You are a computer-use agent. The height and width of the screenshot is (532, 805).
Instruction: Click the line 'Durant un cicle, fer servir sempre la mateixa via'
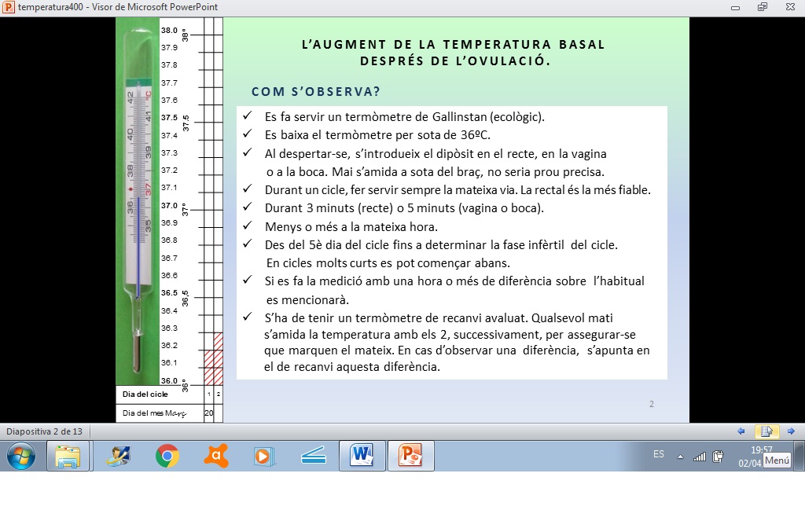click(x=458, y=190)
